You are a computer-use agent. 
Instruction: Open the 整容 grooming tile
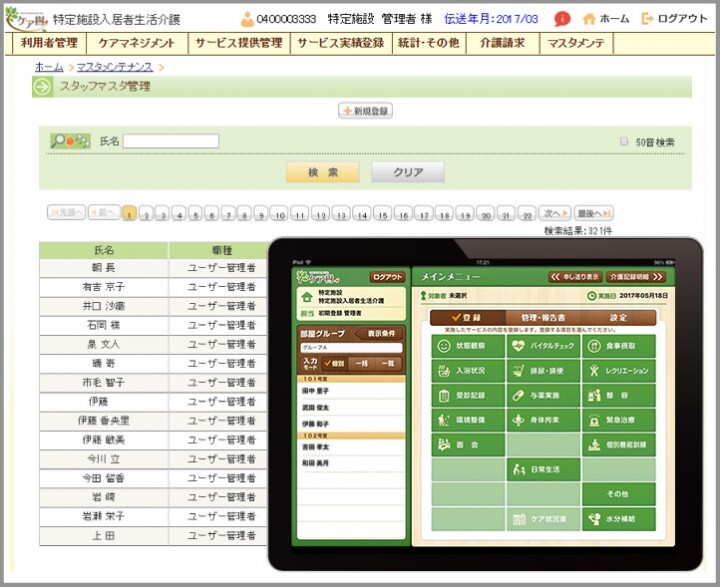[x=619, y=395]
